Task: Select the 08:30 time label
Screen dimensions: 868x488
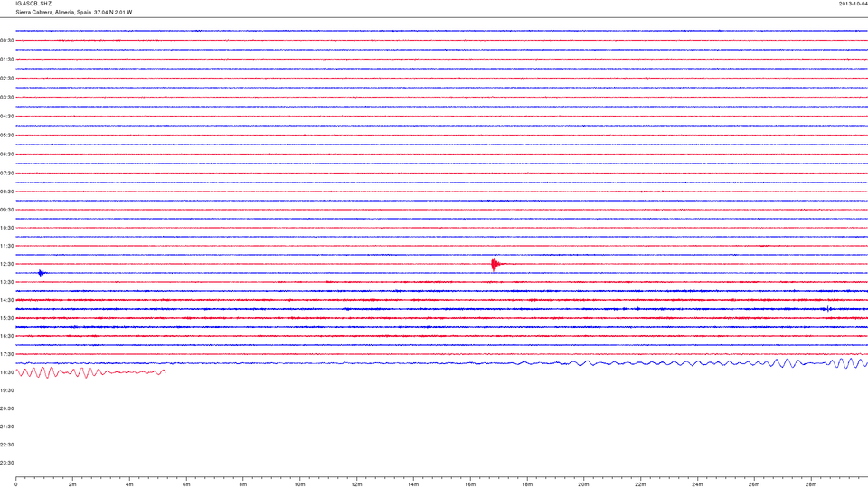Action: click(7, 192)
